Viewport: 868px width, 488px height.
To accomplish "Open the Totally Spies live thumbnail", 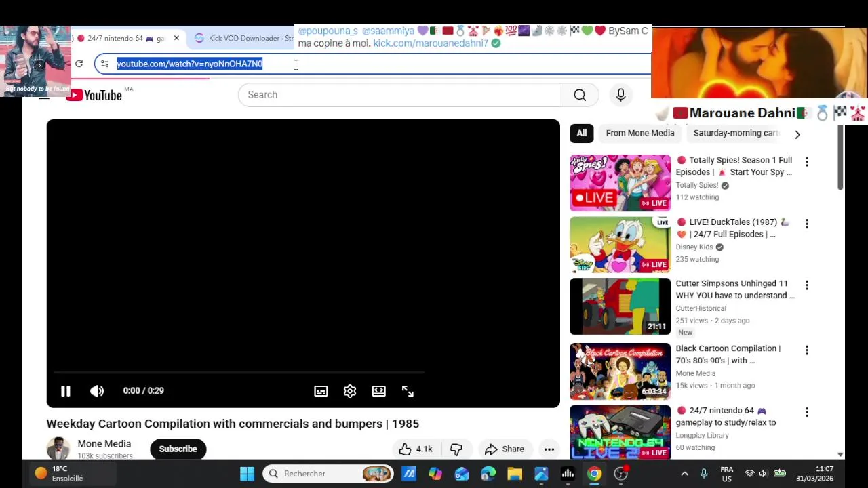I will [x=620, y=183].
